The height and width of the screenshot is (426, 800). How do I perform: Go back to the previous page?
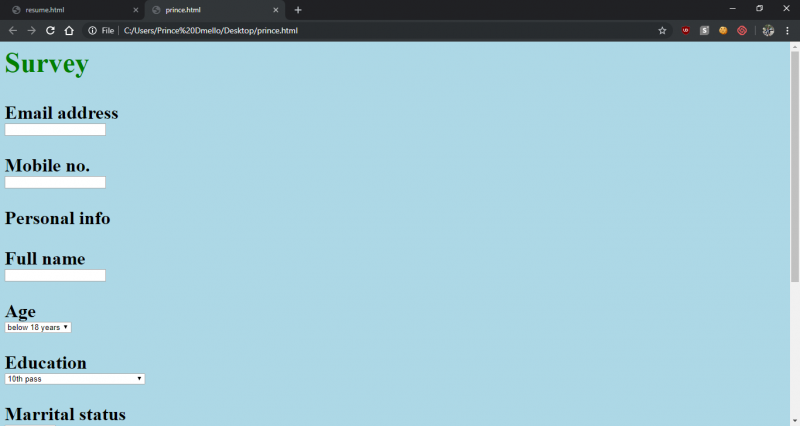coord(13,31)
